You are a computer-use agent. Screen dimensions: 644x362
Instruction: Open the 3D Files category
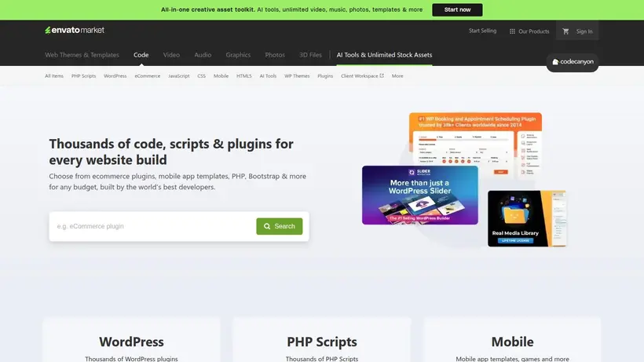(310, 55)
